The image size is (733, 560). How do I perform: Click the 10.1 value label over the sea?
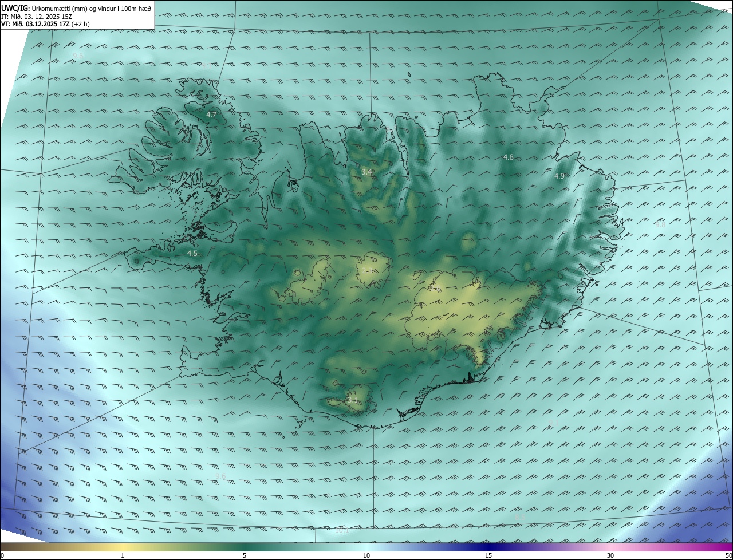tap(342, 531)
